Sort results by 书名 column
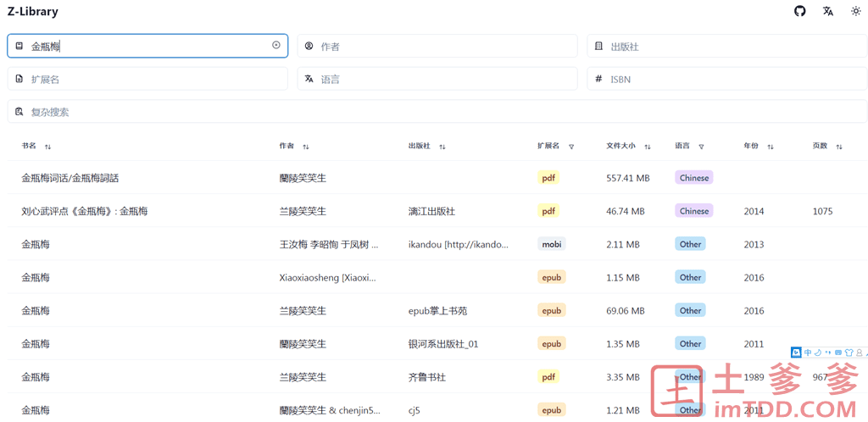Image resolution: width=868 pixels, height=422 pixels. pos(48,147)
